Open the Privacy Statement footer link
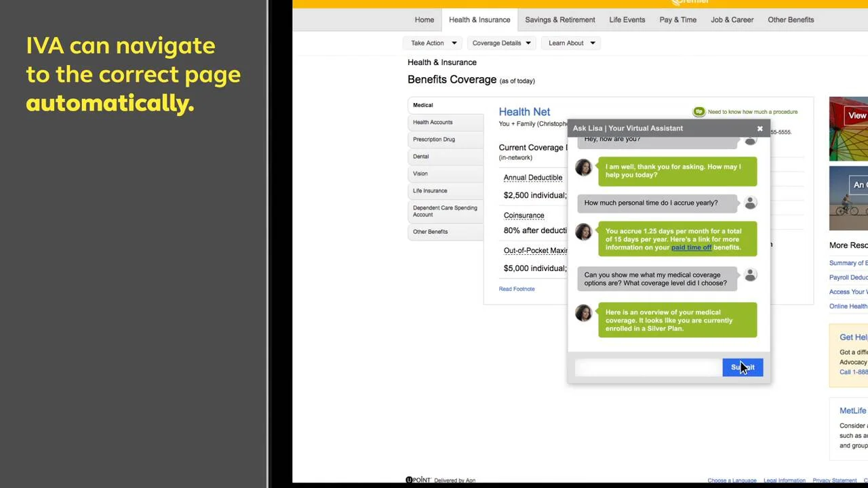 (x=835, y=481)
